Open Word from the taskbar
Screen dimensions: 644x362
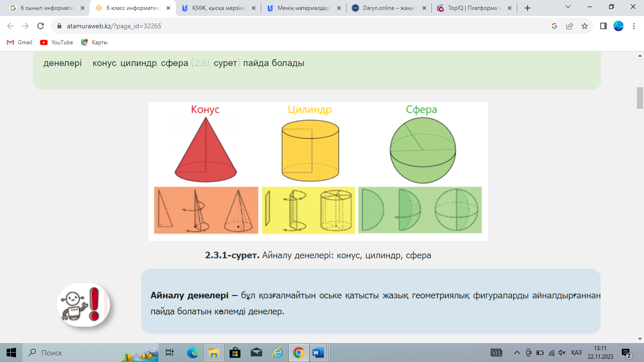point(319,353)
